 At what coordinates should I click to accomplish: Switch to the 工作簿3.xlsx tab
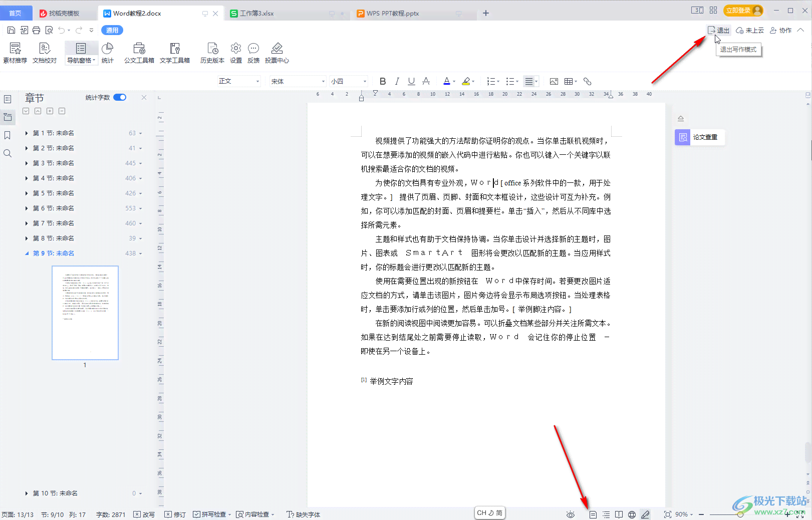(257, 13)
